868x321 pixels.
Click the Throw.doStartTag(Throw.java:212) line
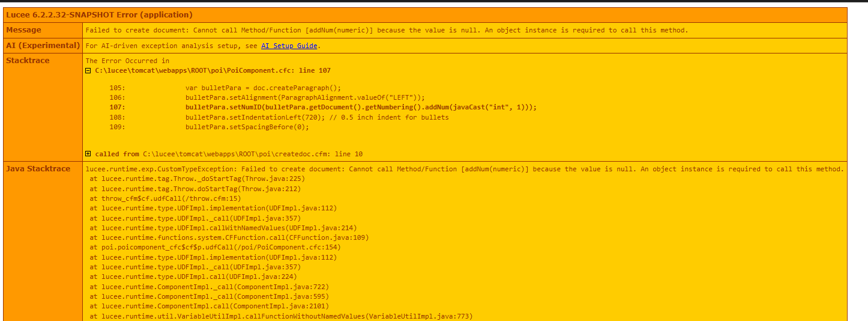pyautogui.click(x=195, y=189)
